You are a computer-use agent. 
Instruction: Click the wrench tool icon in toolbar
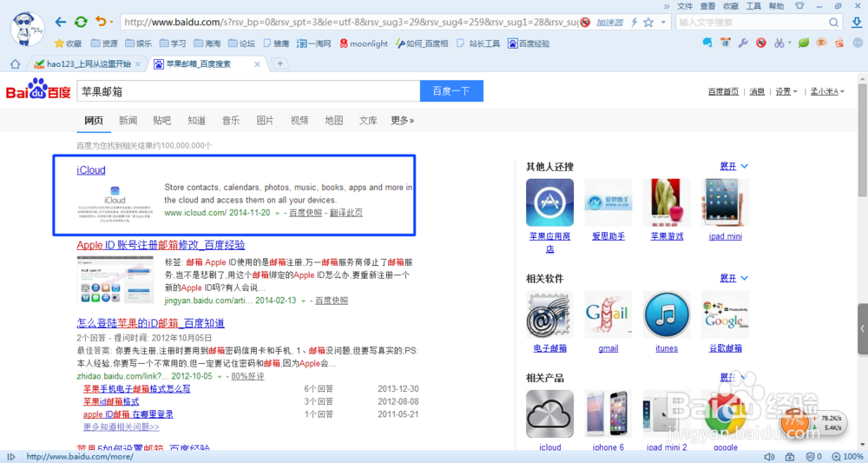point(743,43)
